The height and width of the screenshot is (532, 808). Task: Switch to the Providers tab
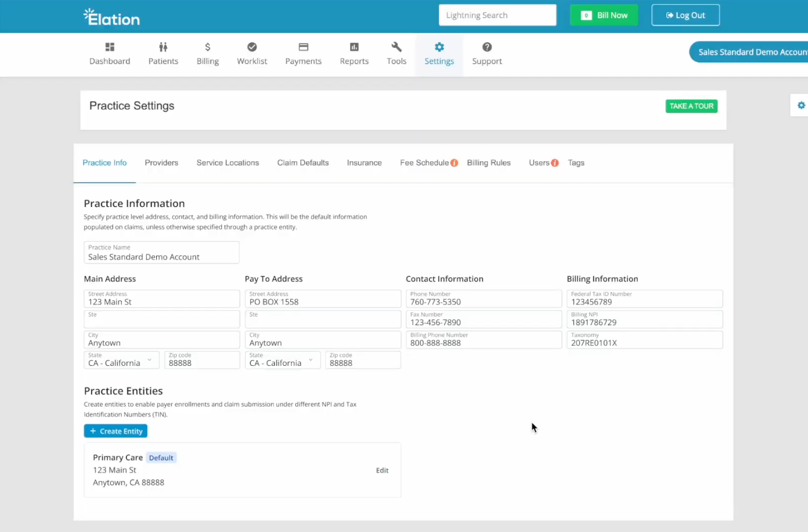coord(161,163)
